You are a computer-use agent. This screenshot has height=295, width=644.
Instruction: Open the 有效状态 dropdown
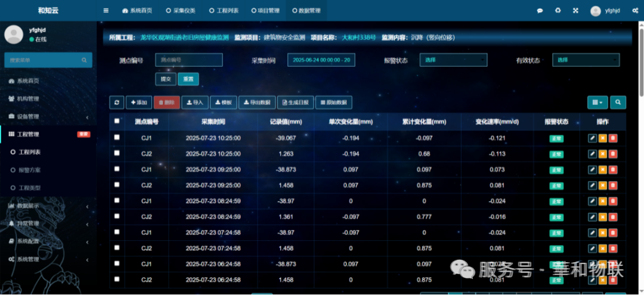coord(586,60)
